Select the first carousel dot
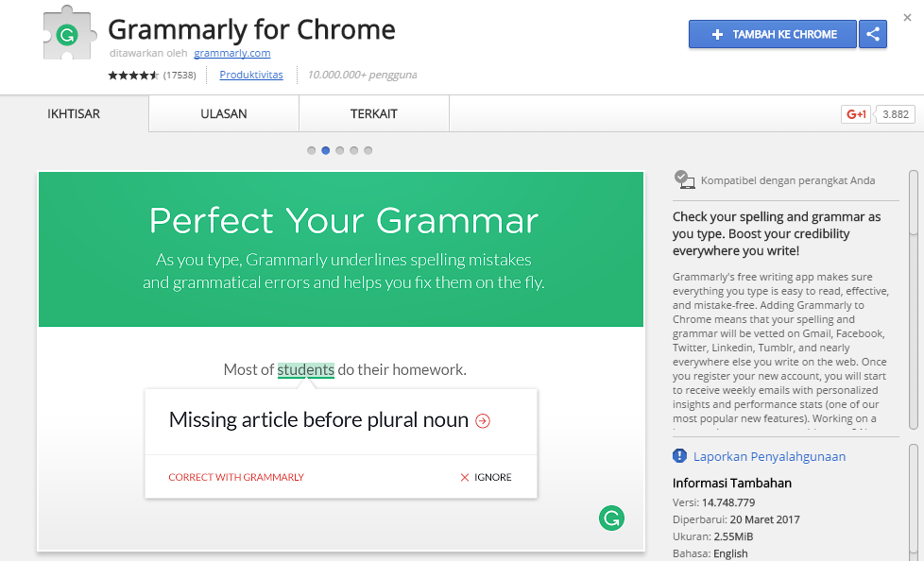Screen dimensions: 924x561 (312, 150)
